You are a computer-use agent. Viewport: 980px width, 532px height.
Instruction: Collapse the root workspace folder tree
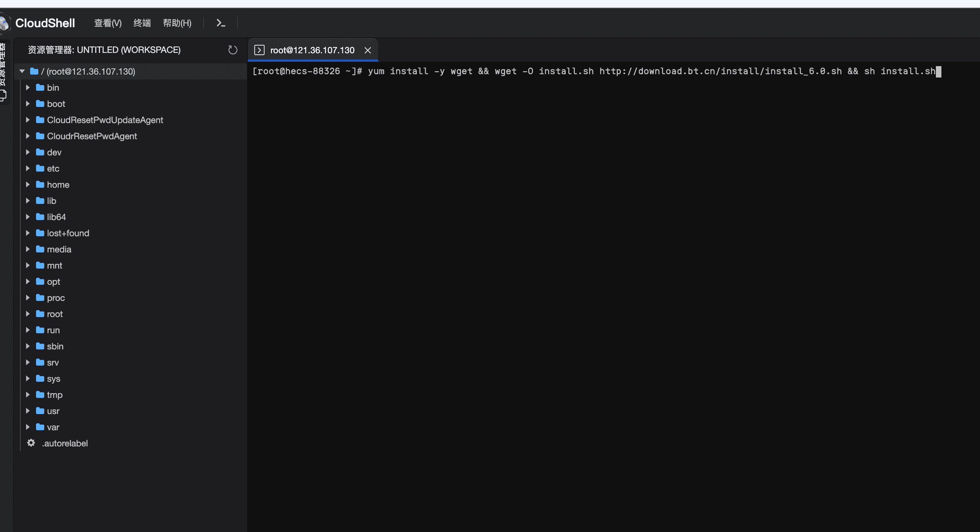pyautogui.click(x=22, y=71)
